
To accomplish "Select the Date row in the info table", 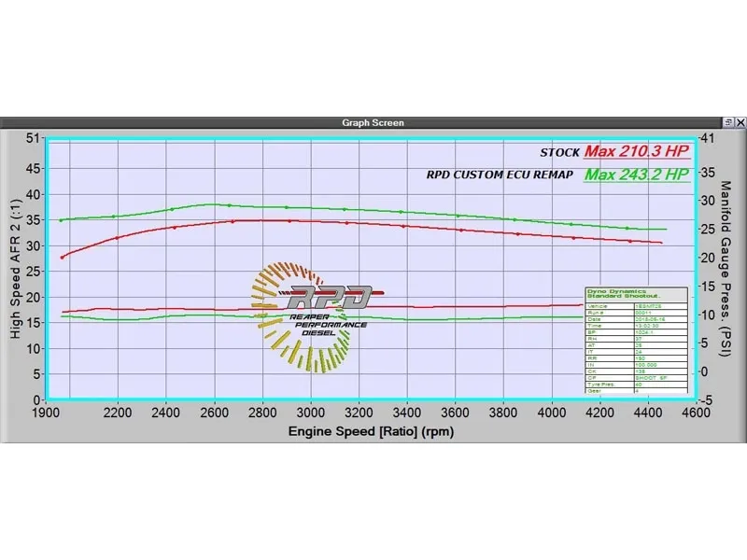I will coord(635,318).
